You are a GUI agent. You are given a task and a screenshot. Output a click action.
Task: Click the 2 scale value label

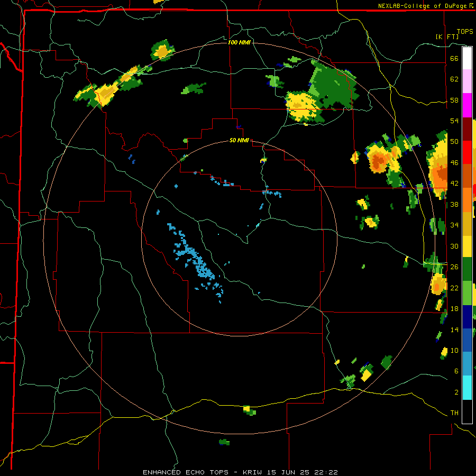(456, 392)
